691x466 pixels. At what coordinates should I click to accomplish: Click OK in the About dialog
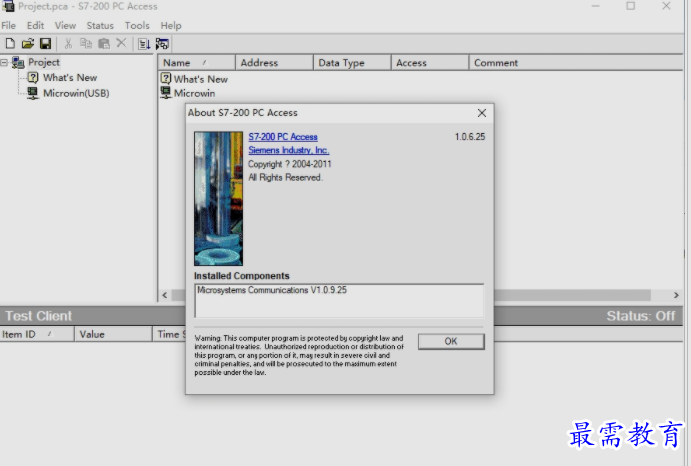click(451, 341)
